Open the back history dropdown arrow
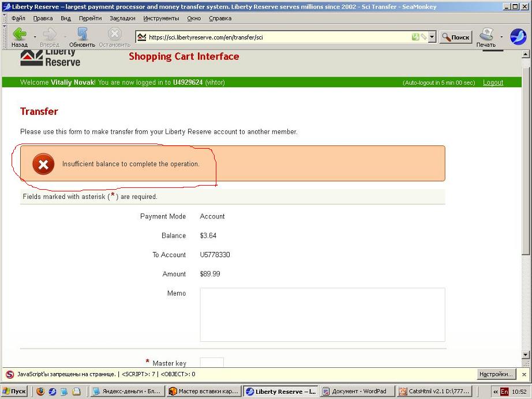This screenshot has height=399, width=532. [x=35, y=36]
